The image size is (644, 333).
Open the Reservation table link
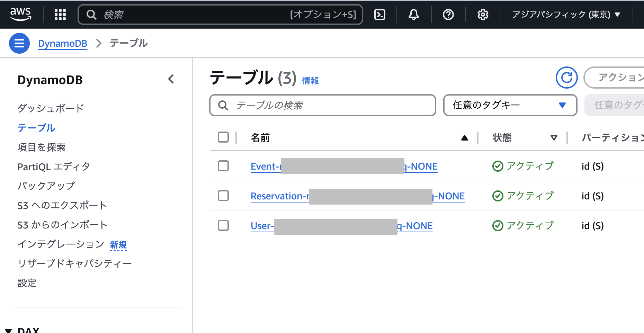coord(358,196)
